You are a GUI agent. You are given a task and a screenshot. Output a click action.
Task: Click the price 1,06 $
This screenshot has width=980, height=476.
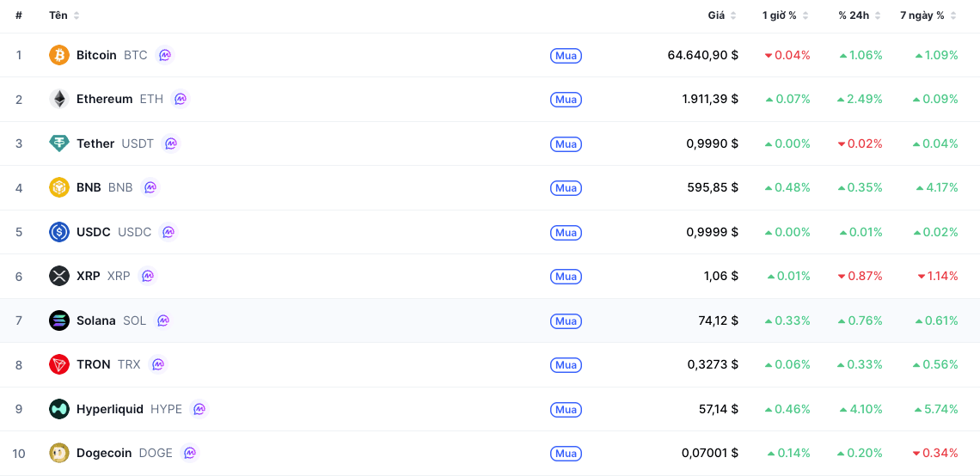(720, 276)
